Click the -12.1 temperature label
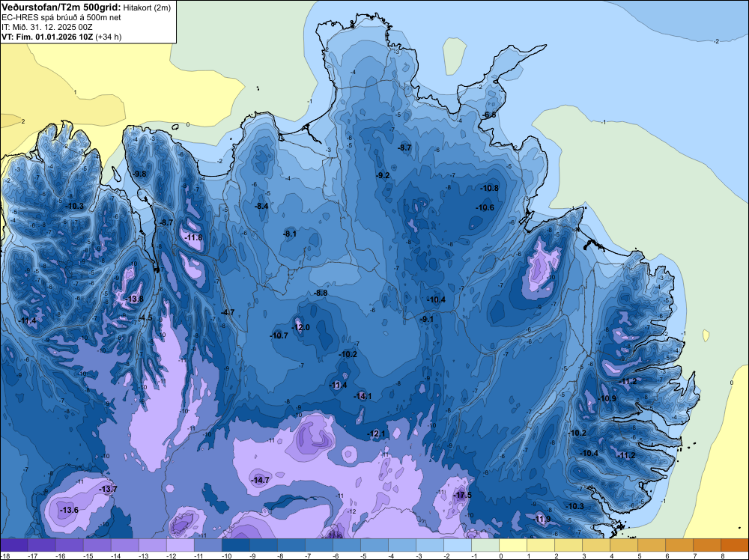The image size is (749, 560). [x=376, y=434]
